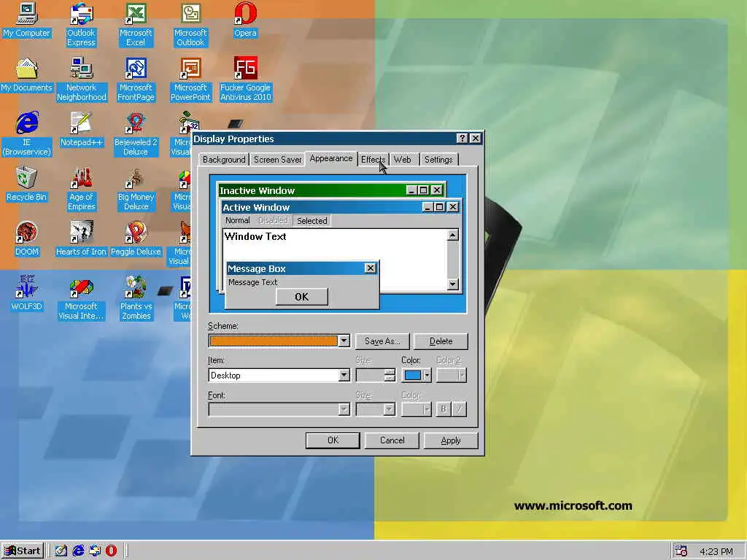
Task: Launch Opera from Quick Launch bar
Action: pos(111,551)
